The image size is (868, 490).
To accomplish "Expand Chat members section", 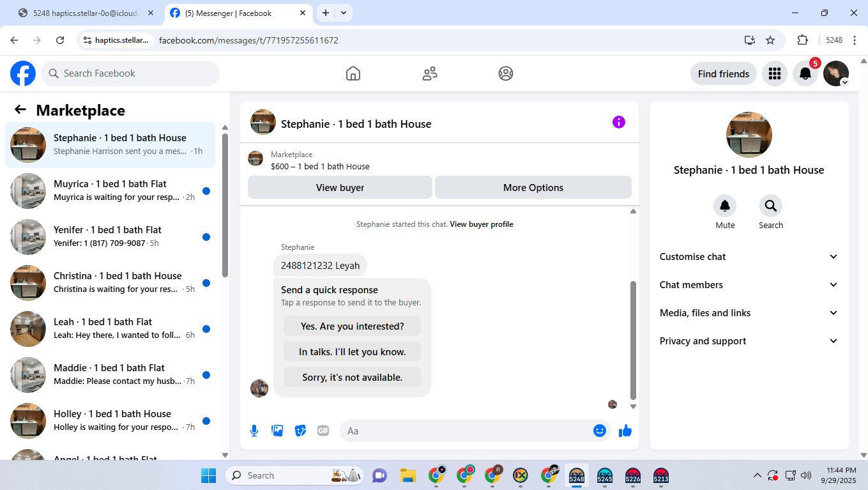I will (x=749, y=285).
